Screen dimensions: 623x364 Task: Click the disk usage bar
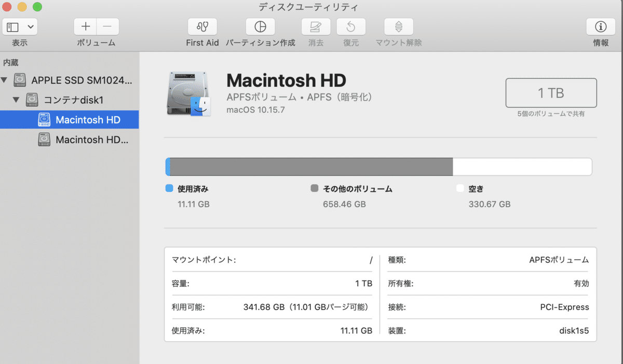click(378, 166)
